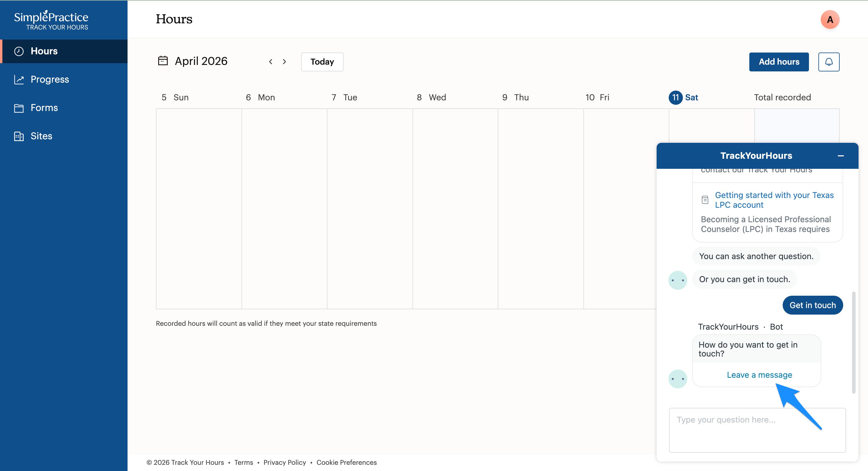
Task: Go to the previous week
Action: pyautogui.click(x=270, y=62)
